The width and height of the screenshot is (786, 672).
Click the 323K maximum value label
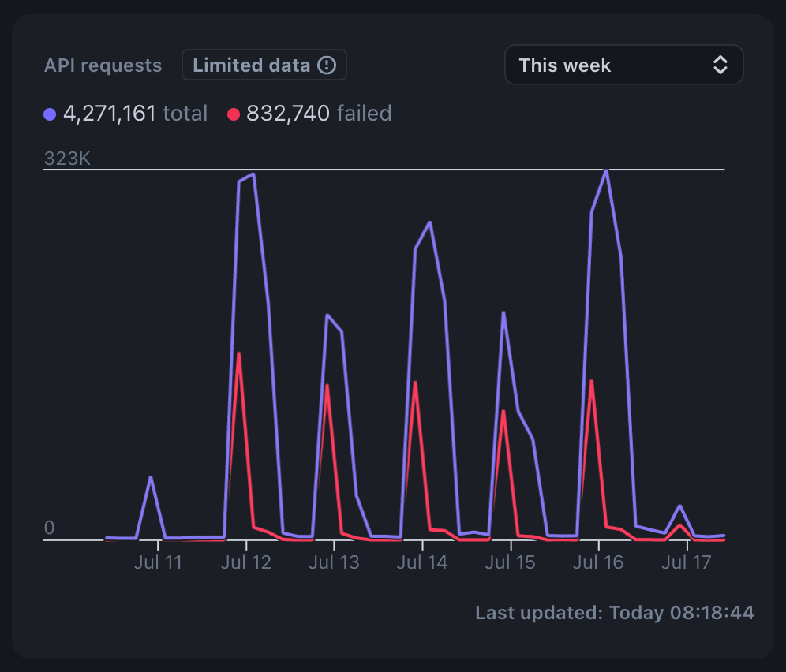click(x=67, y=159)
